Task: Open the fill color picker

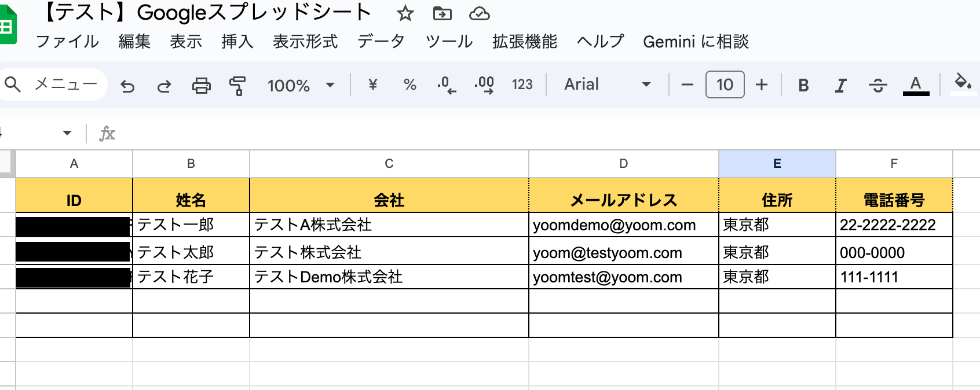Action: click(x=963, y=84)
